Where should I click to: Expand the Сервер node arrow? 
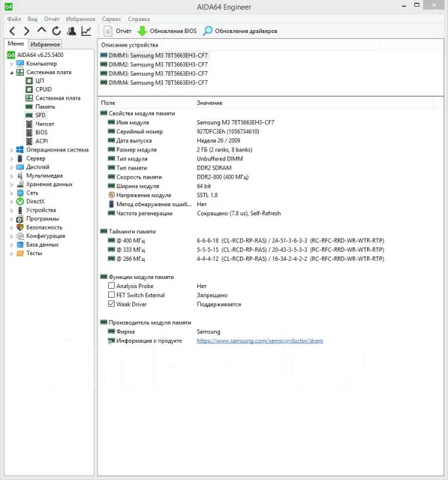(12, 158)
